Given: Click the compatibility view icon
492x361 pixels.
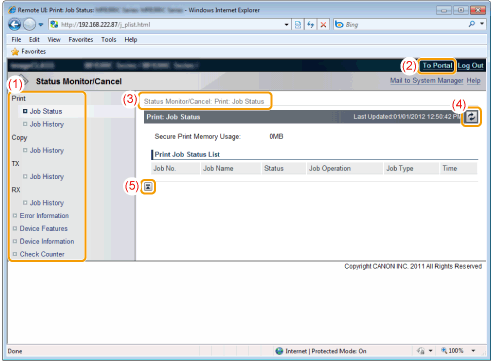Looking at the screenshot, I should (298, 25).
